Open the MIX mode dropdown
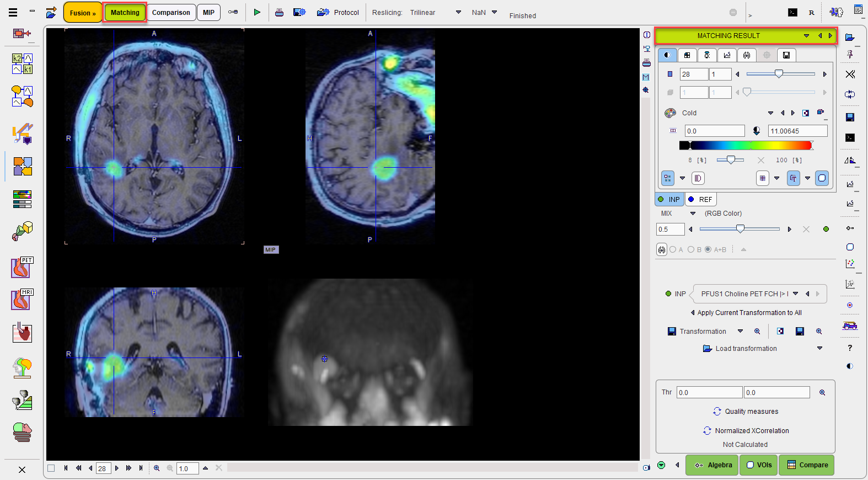Image resolution: width=868 pixels, height=480 pixels. click(693, 214)
